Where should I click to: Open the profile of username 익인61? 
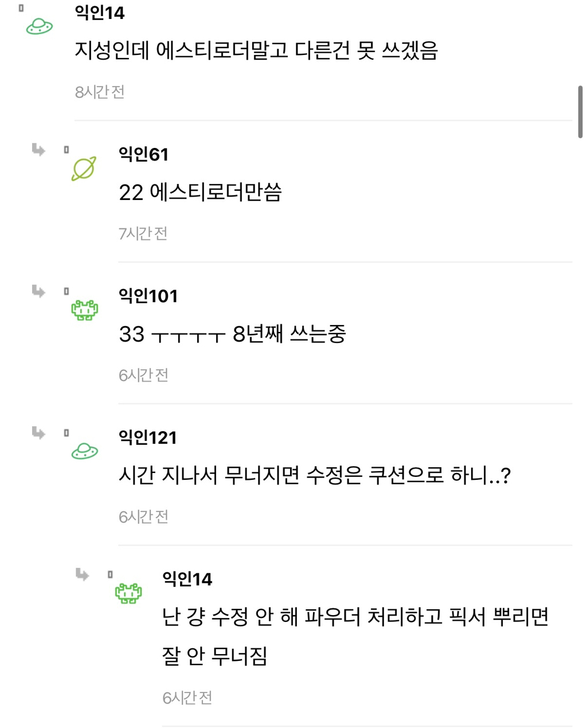[143, 154]
